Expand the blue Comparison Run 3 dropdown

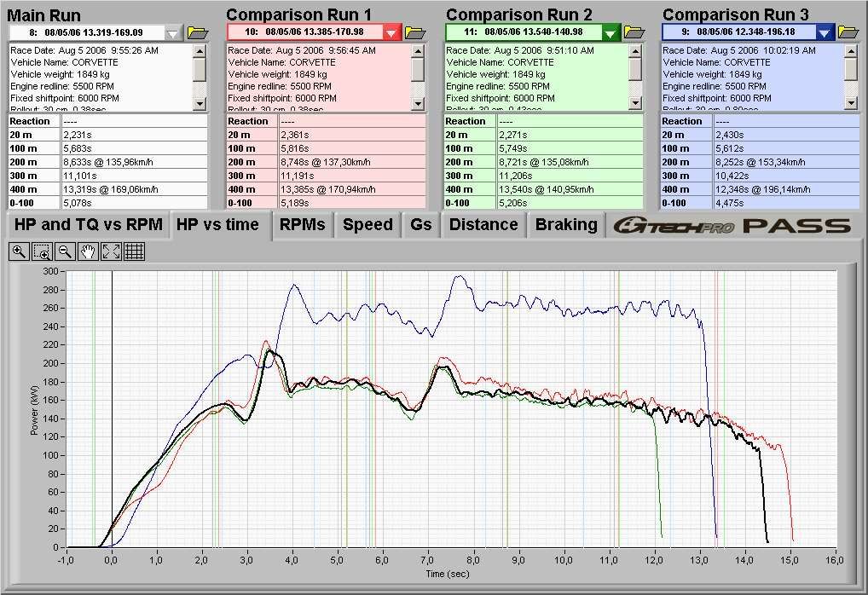pyautogui.click(x=825, y=32)
